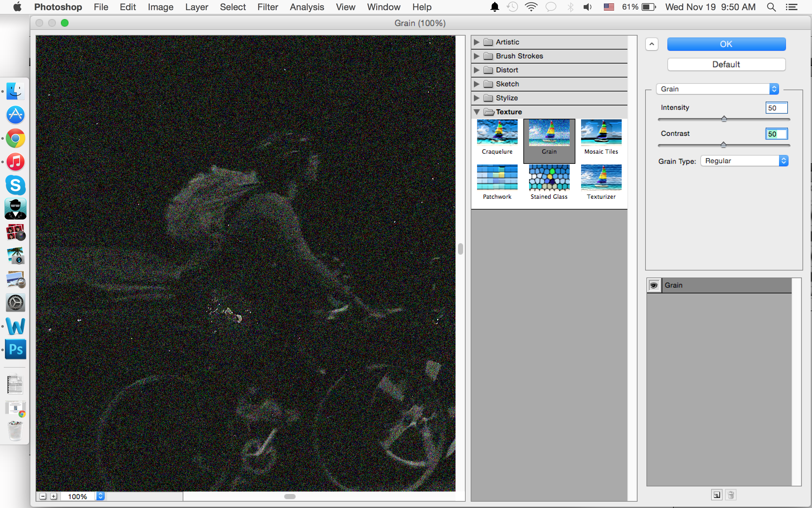The height and width of the screenshot is (508, 812).
Task: Click the Wi-Fi status icon
Action: [531, 7]
